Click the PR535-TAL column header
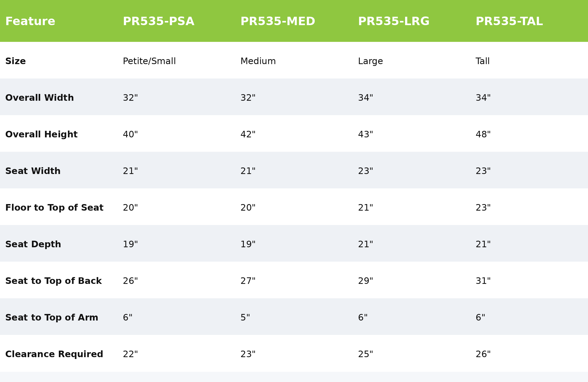Image resolution: width=588 pixels, height=382 pixels. 509,21
